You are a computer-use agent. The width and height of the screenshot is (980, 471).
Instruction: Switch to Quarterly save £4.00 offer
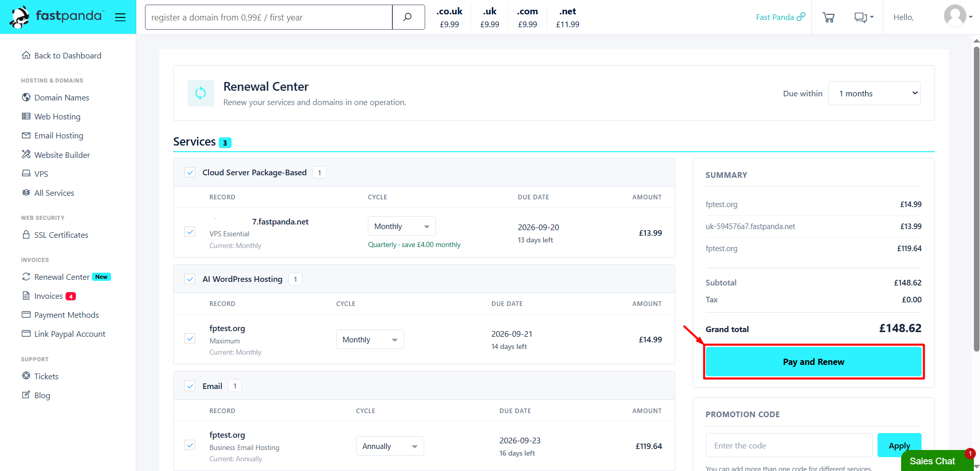tap(414, 244)
